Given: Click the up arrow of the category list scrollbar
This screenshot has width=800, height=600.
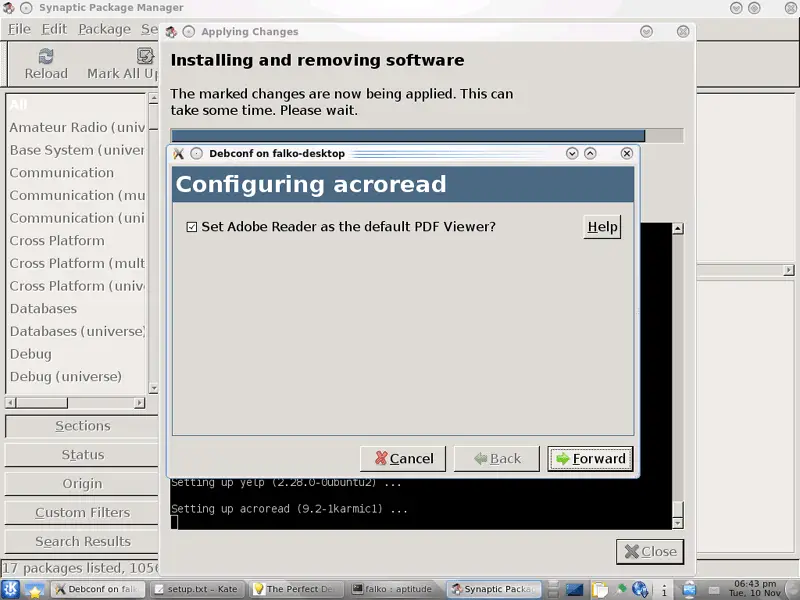Looking at the screenshot, I should [154, 98].
